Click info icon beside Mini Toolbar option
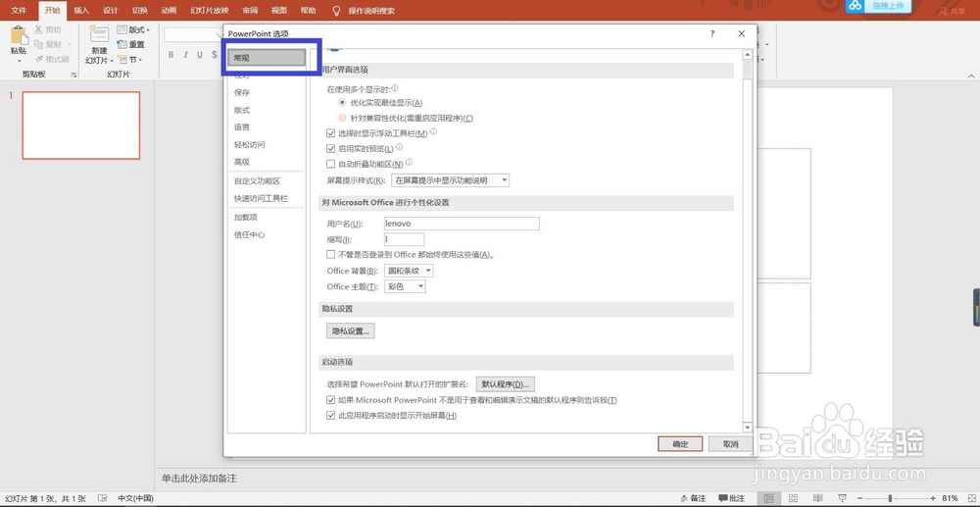The width and height of the screenshot is (980, 507). point(433,132)
